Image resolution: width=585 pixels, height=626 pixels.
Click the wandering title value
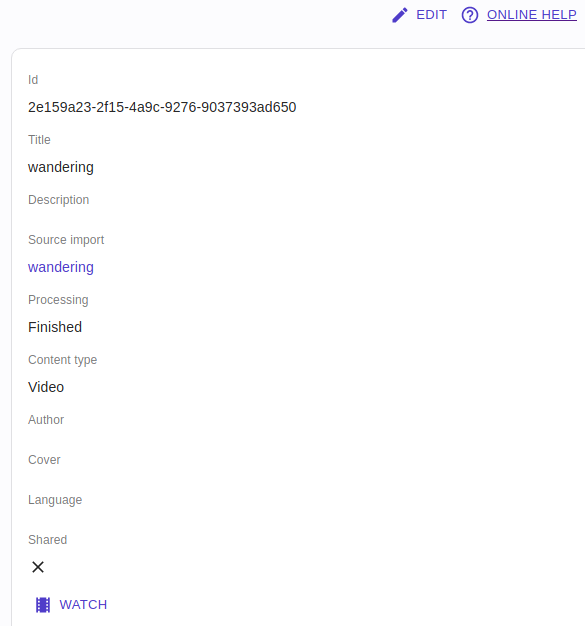point(61,167)
